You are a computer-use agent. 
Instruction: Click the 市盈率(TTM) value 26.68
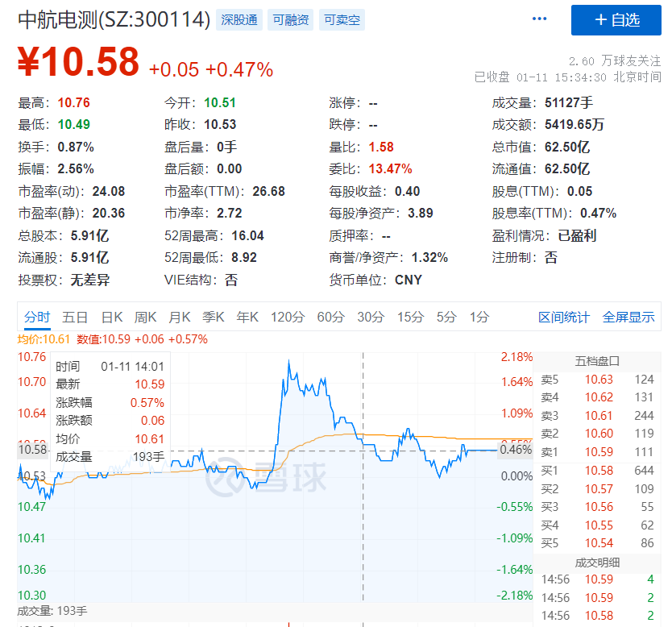[268, 191]
